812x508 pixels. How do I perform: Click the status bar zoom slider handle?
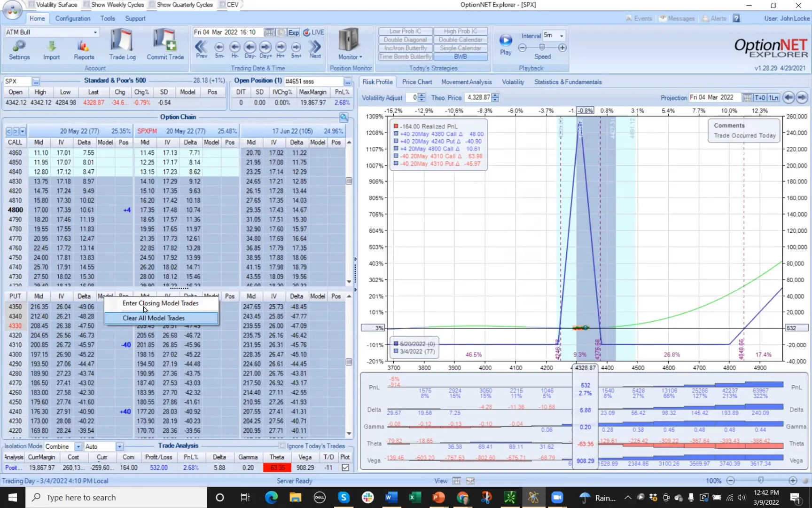coord(761,480)
